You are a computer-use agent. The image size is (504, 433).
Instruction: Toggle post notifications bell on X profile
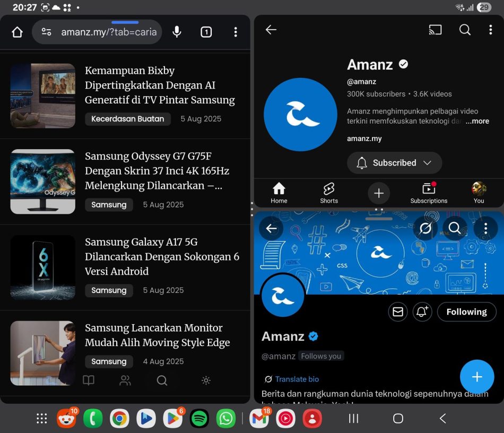422,312
